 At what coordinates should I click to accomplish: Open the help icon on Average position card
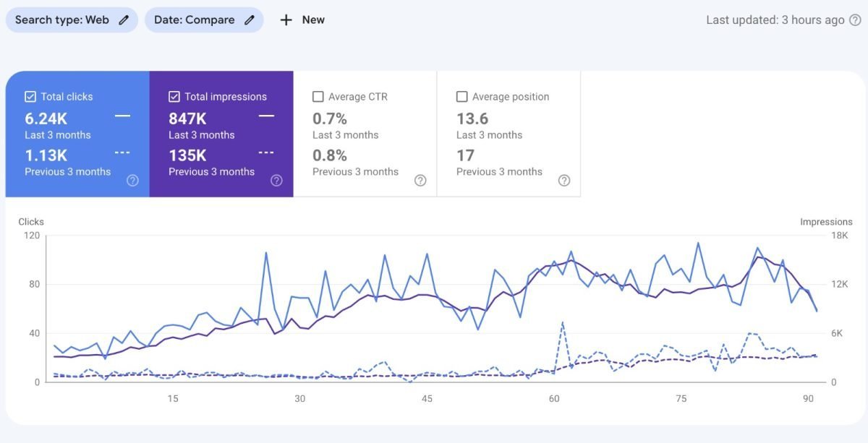click(564, 180)
